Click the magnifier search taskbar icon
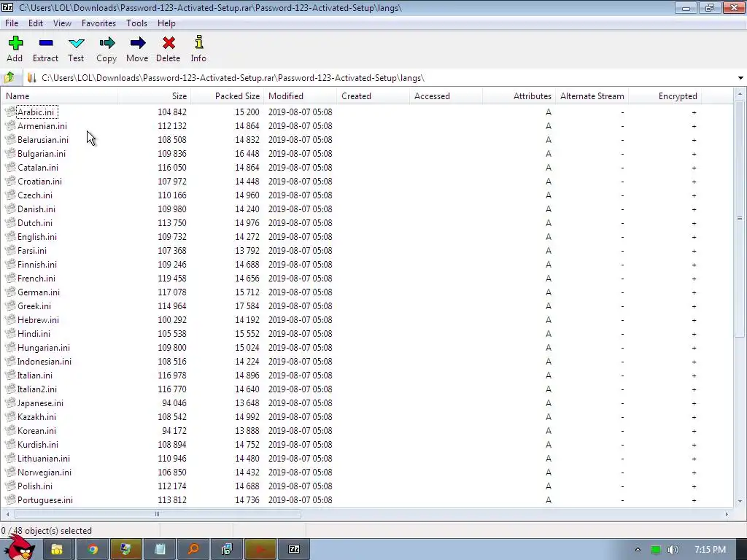 click(x=193, y=550)
